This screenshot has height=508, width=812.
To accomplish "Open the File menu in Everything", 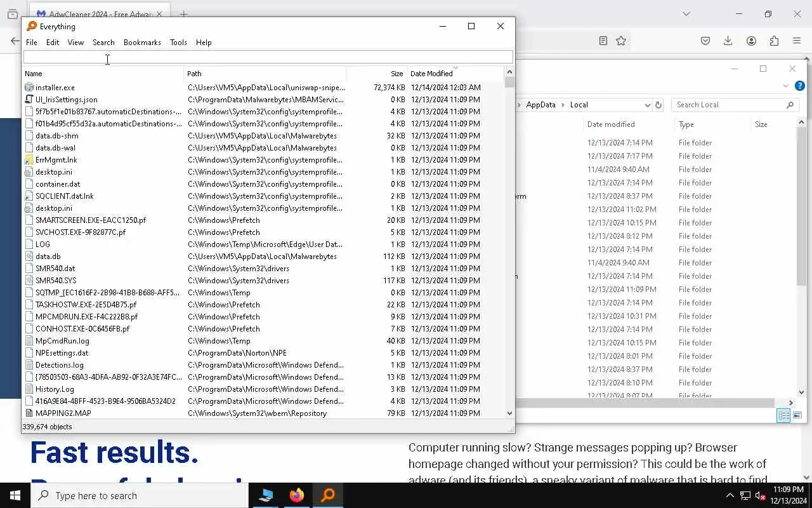I will 31,43.
